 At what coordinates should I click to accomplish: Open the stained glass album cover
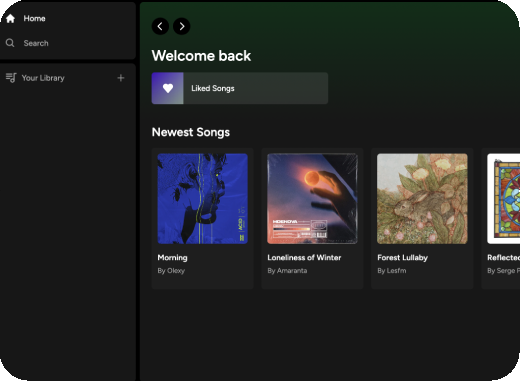(x=503, y=199)
